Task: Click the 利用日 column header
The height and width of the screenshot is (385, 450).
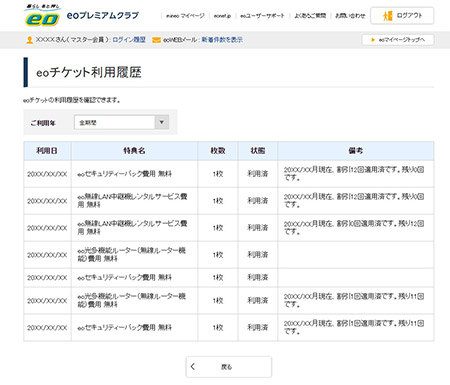Action: click(47, 151)
